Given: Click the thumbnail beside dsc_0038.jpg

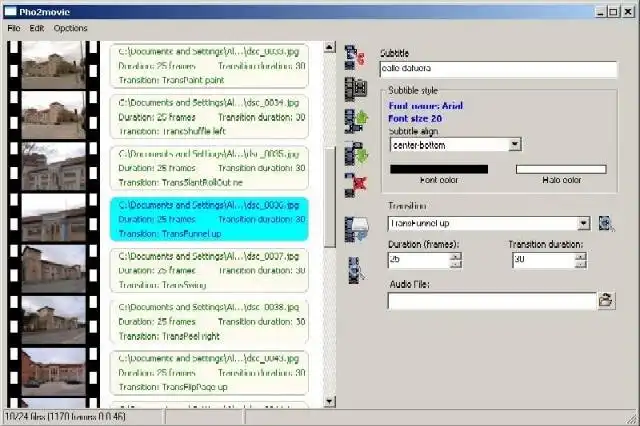Looking at the screenshot, I should click(x=53, y=320).
